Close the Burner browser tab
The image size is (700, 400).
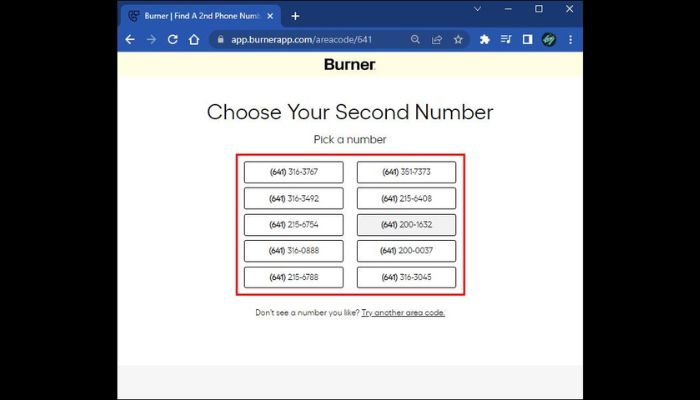270,16
